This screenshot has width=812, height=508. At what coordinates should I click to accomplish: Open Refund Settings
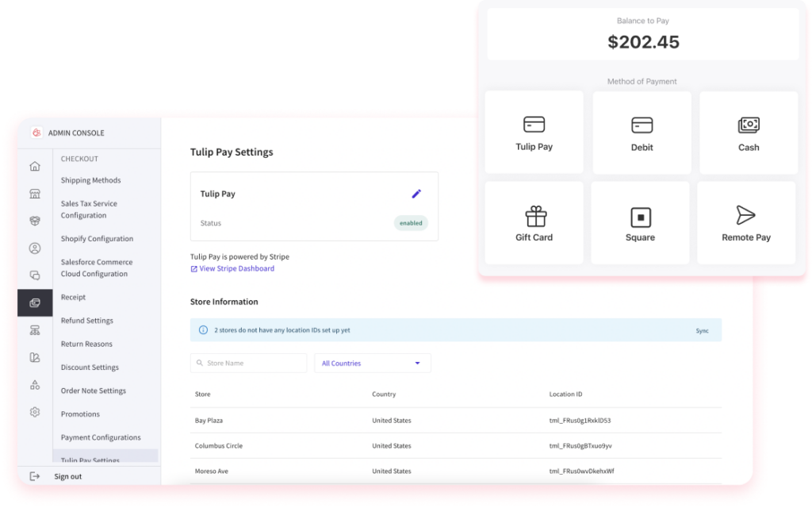coord(87,321)
